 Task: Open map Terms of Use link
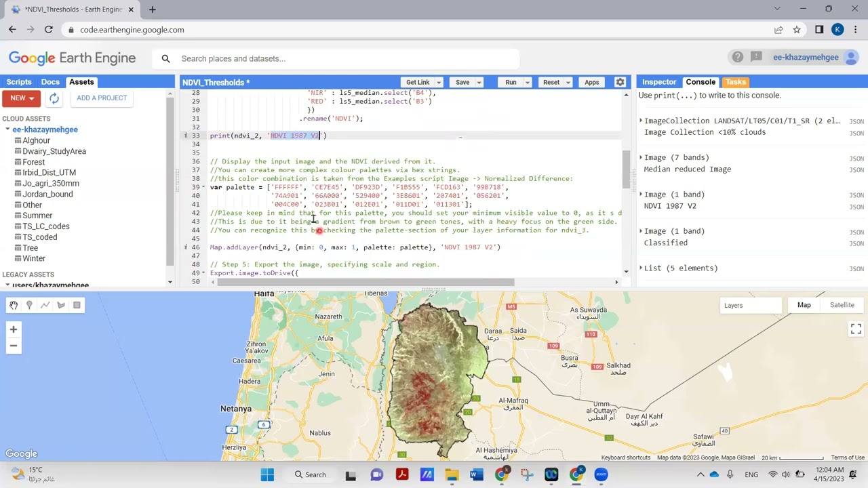pyautogui.click(x=848, y=457)
